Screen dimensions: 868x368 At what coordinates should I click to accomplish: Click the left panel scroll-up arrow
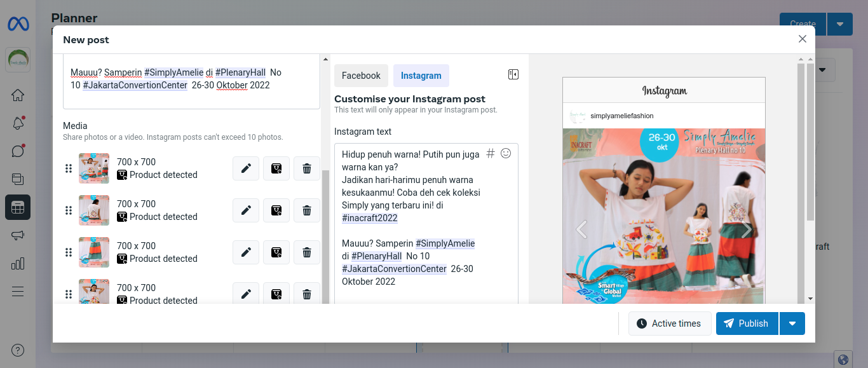point(326,59)
